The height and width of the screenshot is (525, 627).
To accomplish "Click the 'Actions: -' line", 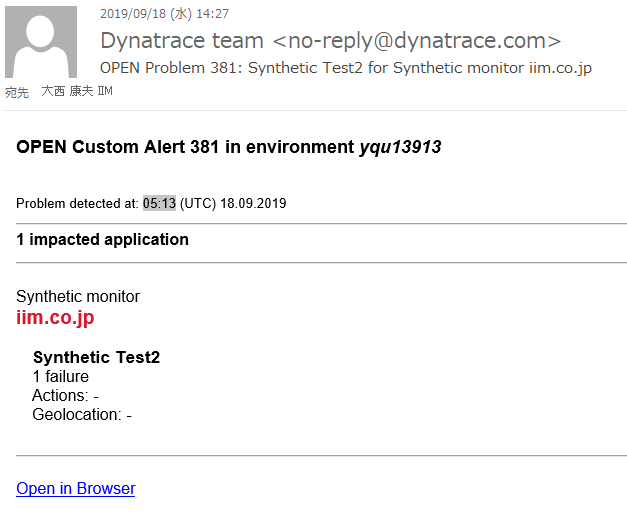I will (x=65, y=395).
